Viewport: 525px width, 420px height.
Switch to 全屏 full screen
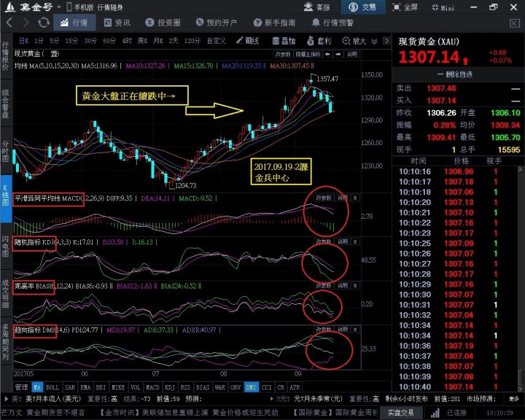(405, 7)
